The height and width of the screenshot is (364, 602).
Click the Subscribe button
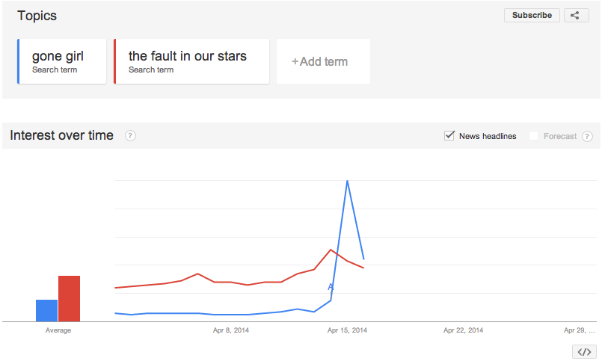point(532,16)
